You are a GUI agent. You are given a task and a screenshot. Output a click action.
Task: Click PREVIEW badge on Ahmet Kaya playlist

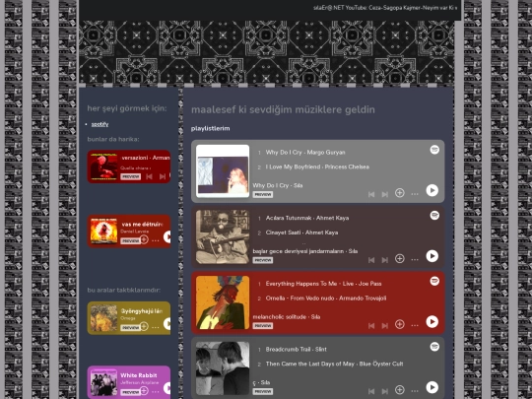tap(263, 260)
